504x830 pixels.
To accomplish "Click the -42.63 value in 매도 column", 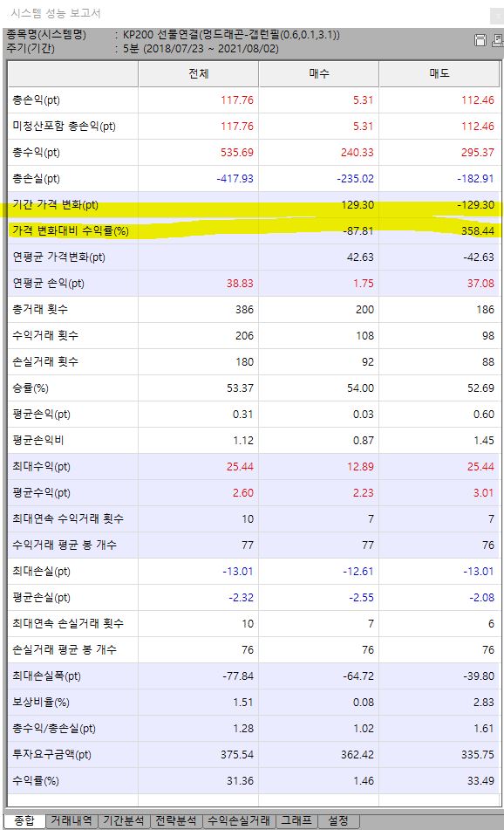I will click(x=478, y=257).
